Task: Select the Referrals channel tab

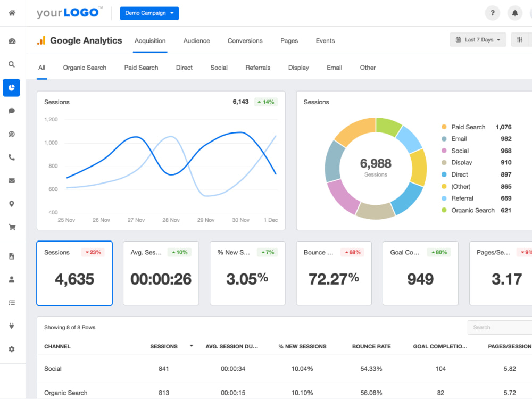Action: click(258, 68)
